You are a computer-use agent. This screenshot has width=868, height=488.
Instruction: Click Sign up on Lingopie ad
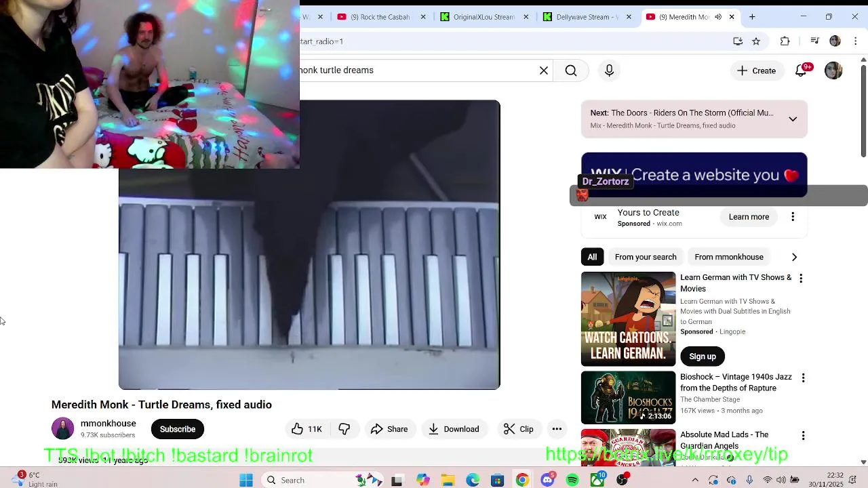click(x=703, y=357)
